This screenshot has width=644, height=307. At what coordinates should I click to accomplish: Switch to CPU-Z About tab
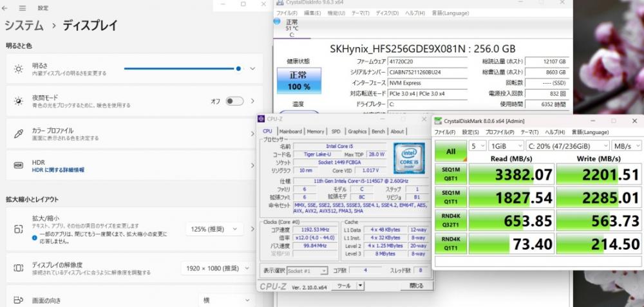point(397,131)
